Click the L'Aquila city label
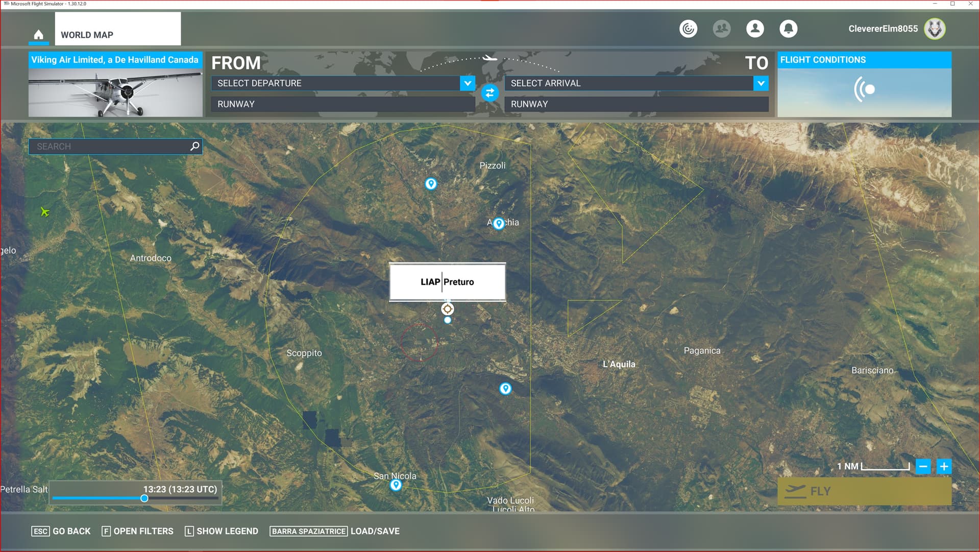Image resolution: width=980 pixels, height=552 pixels. coord(619,364)
